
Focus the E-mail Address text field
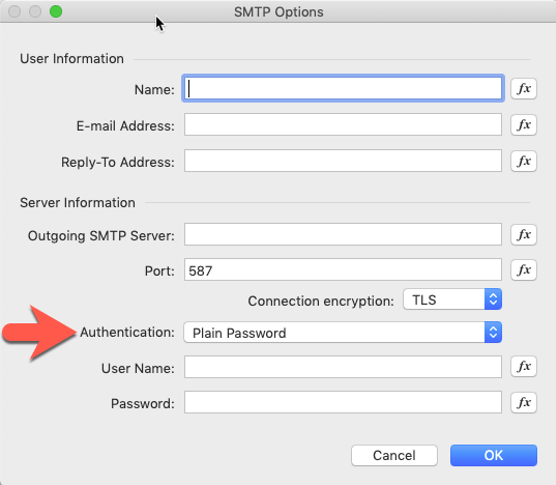(x=343, y=124)
